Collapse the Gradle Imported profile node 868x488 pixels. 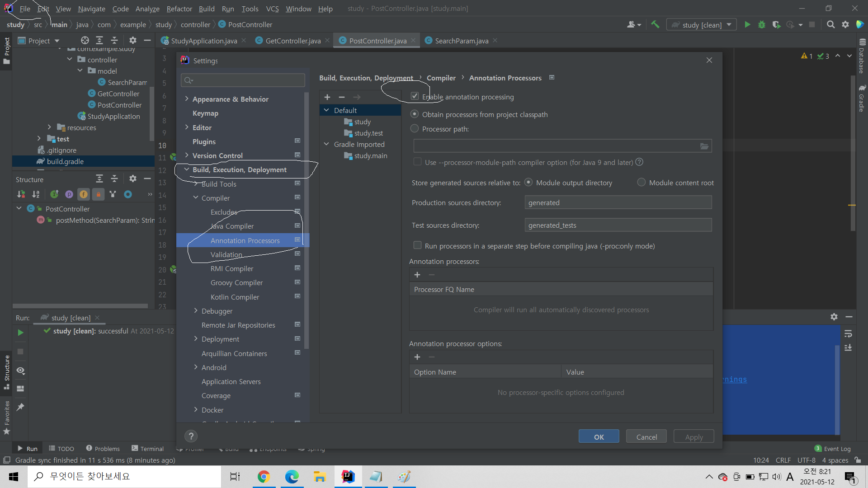coord(326,144)
